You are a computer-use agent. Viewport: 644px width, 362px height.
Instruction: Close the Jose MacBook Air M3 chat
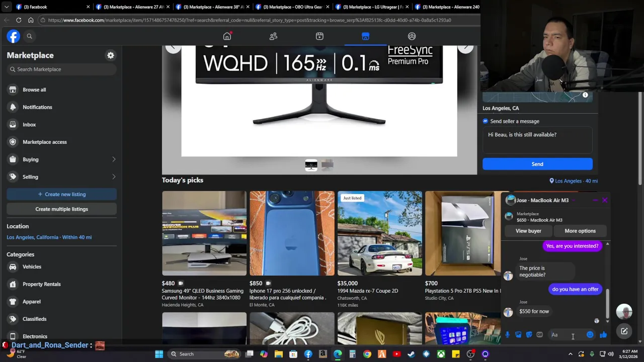coord(604,200)
